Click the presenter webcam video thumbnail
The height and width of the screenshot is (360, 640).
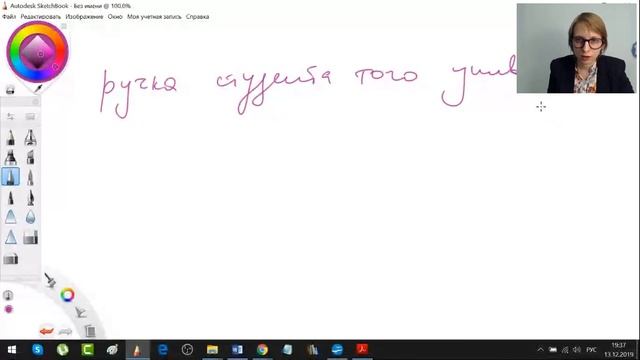[x=576, y=48]
